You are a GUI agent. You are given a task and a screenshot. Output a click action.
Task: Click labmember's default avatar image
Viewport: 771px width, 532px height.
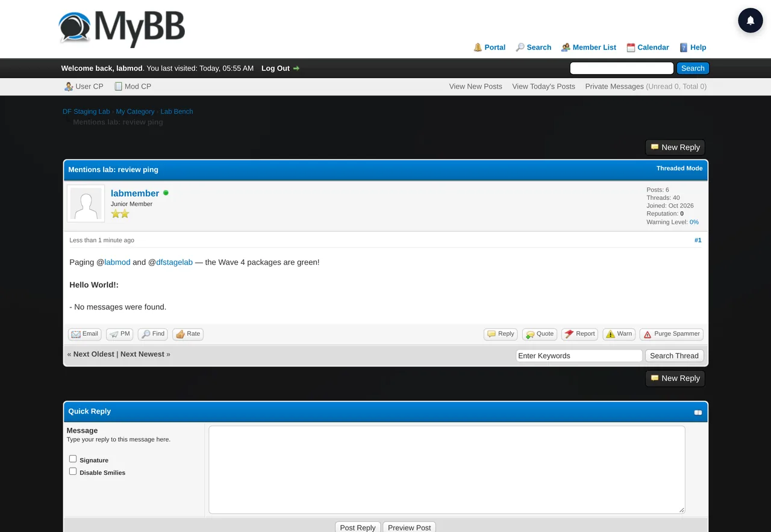[86, 203]
